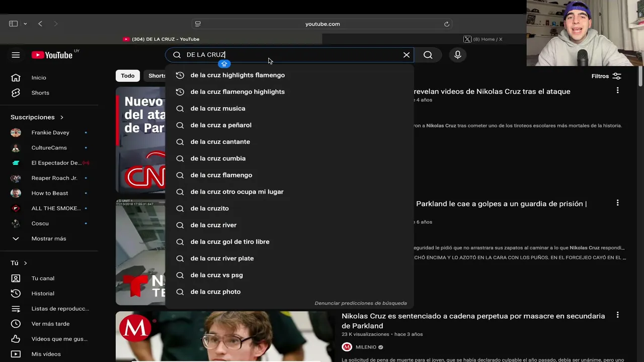Choose suggestion 'de la cruzito'
Screen dimensions: 644x362
click(x=289, y=208)
